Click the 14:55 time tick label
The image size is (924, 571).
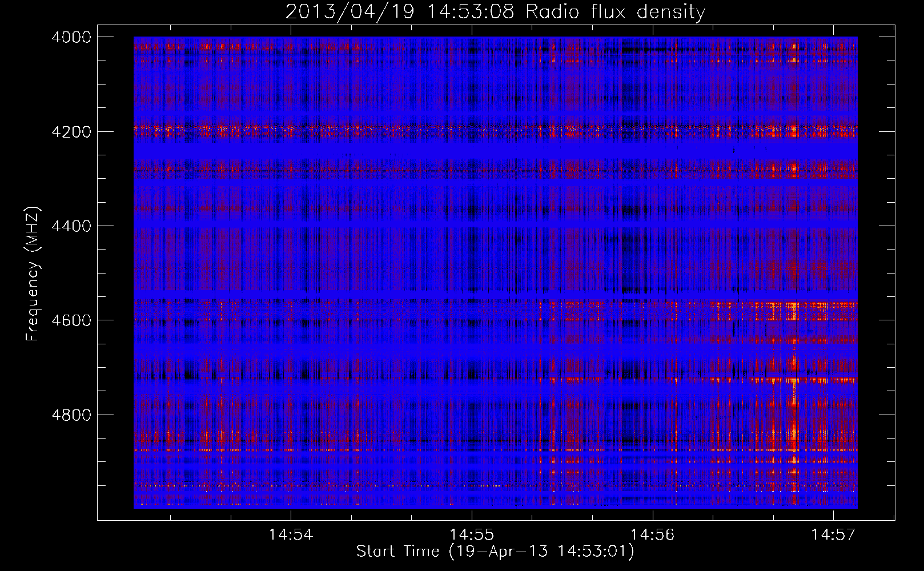472,535
